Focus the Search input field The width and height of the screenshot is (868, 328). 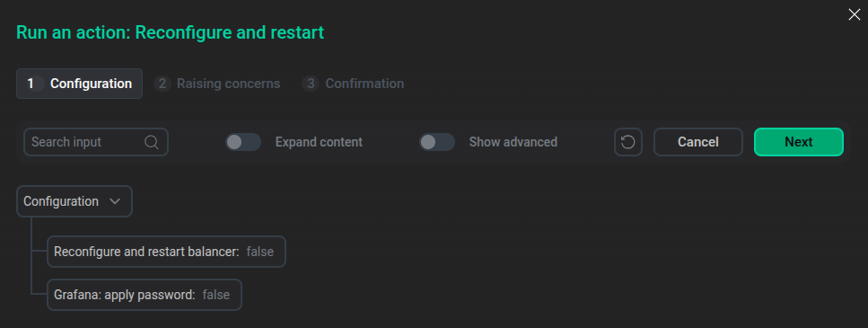96,142
